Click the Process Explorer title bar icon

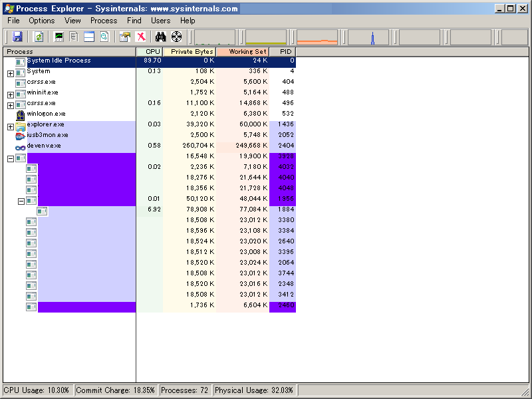[x=9, y=9]
